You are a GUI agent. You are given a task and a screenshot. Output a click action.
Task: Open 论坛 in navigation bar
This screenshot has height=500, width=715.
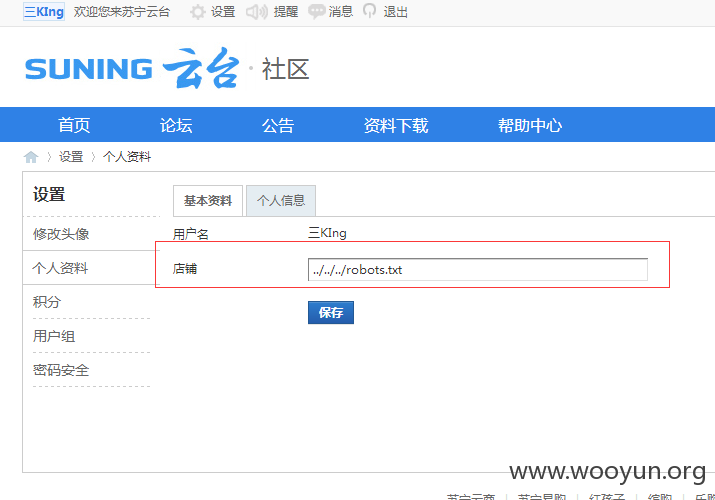pos(176,125)
